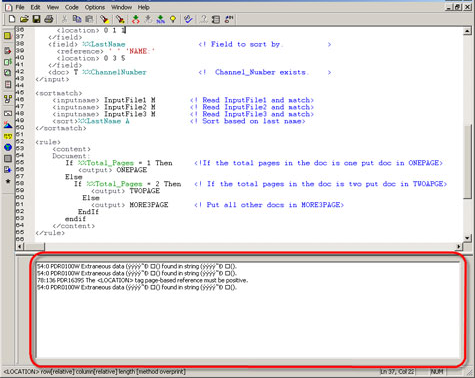Click the gray rectangle sidebar icon
475x378 pixels.
click(x=8, y=159)
